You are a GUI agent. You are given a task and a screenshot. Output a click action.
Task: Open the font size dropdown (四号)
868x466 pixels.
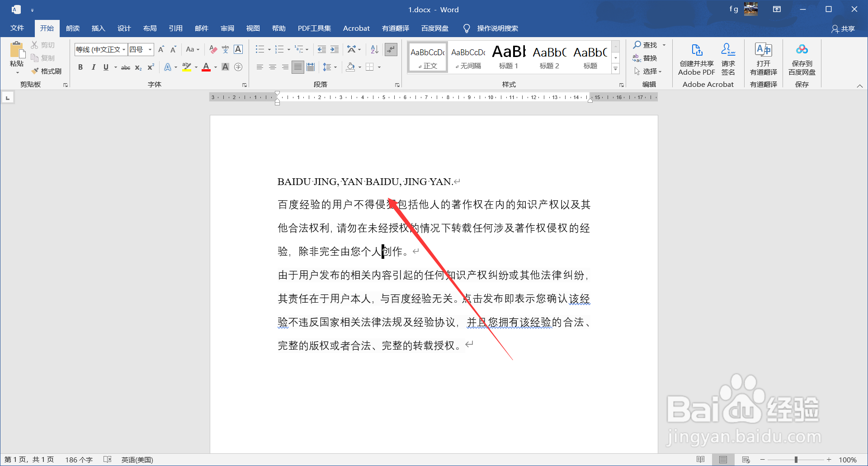click(150, 49)
